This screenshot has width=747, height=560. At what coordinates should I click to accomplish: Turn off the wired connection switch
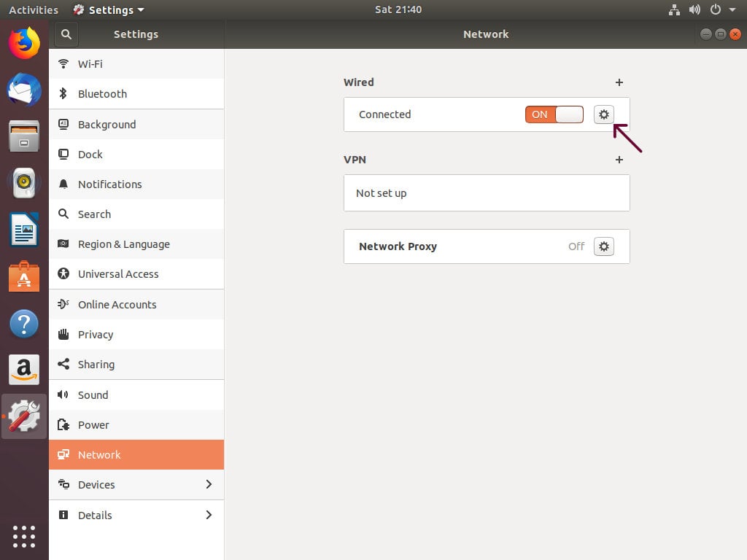click(x=554, y=114)
